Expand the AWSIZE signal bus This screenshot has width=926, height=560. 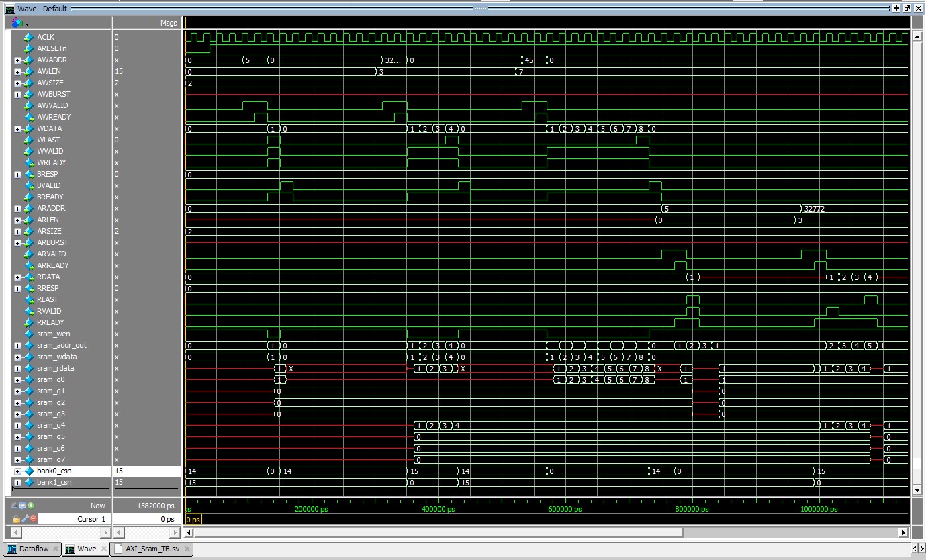pos(17,83)
